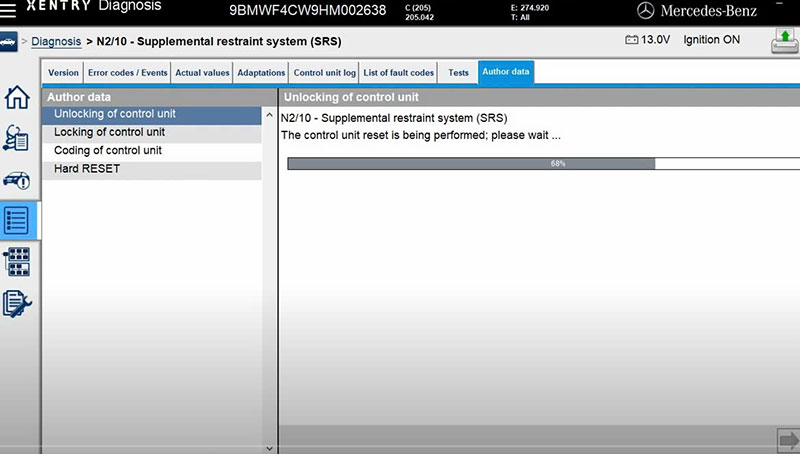800x454 pixels.
Task: Click the VIN 9BMWF4CW9HM002638 text
Action: point(308,10)
